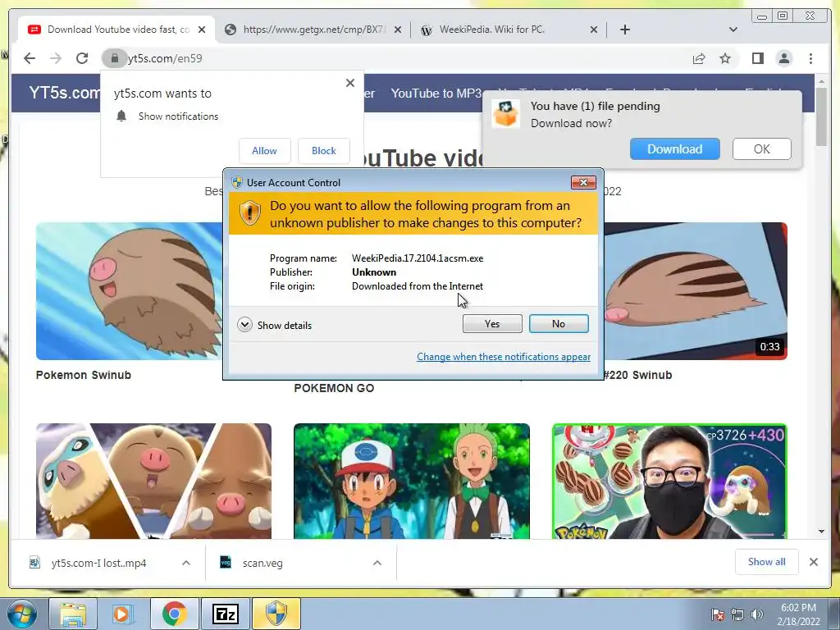Open the YouTube to MP3 nav link
840x630 pixels.
coord(436,94)
